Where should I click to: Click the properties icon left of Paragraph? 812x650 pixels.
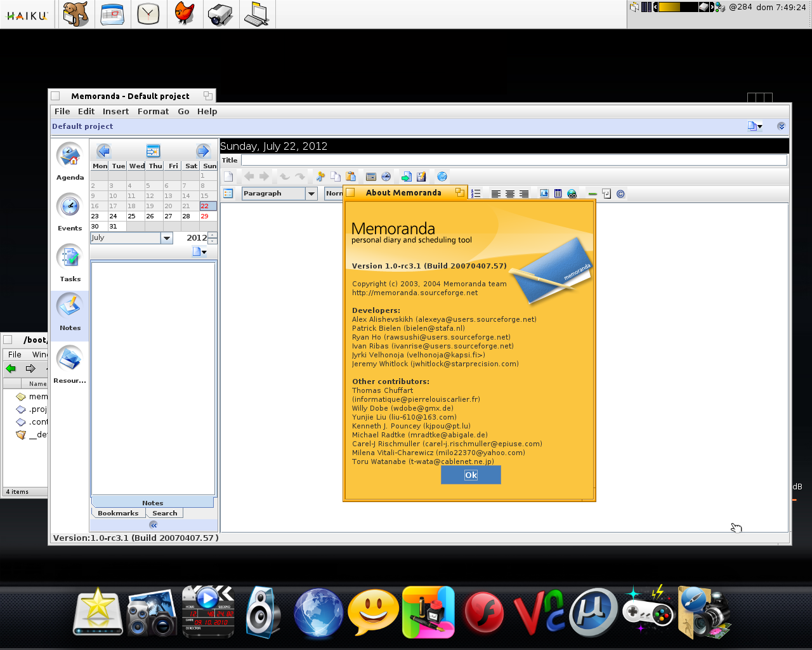point(228,194)
